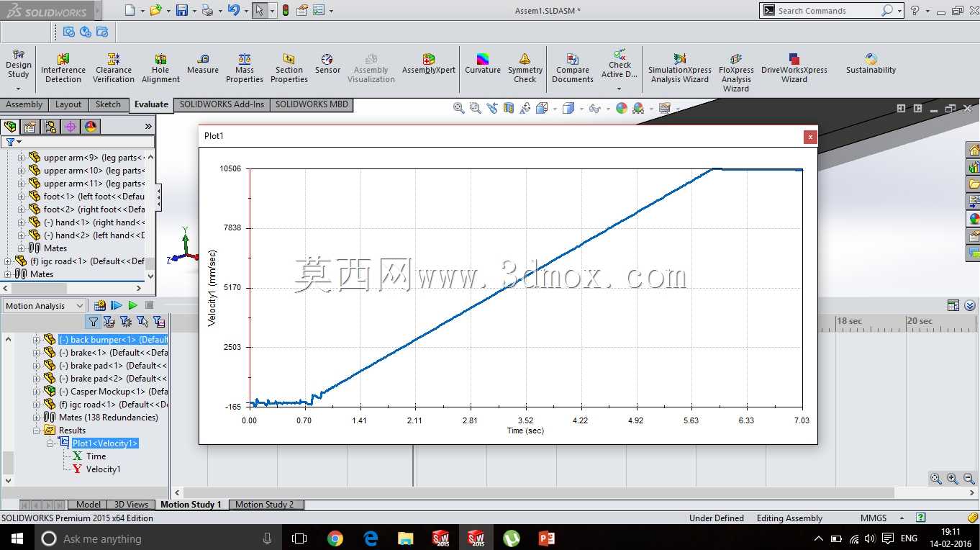Click the Rebuild traffic light icon
This screenshot has height=550, width=980.
pyautogui.click(x=286, y=10)
